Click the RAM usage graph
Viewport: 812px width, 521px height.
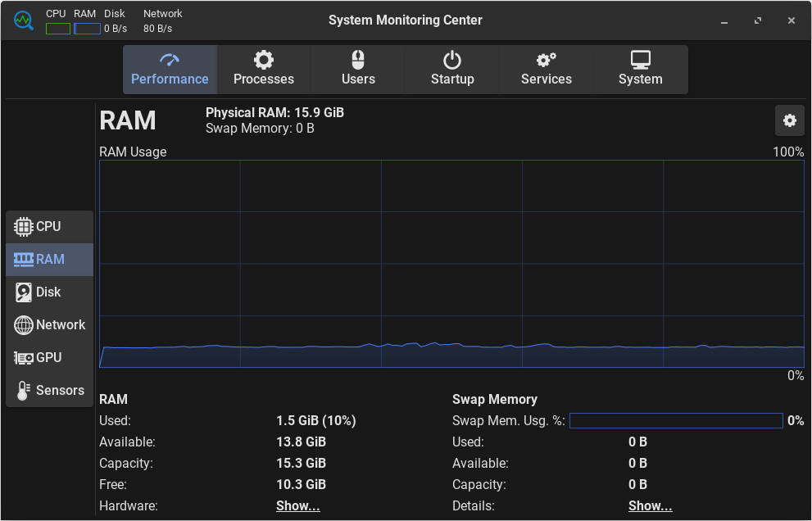(x=451, y=264)
